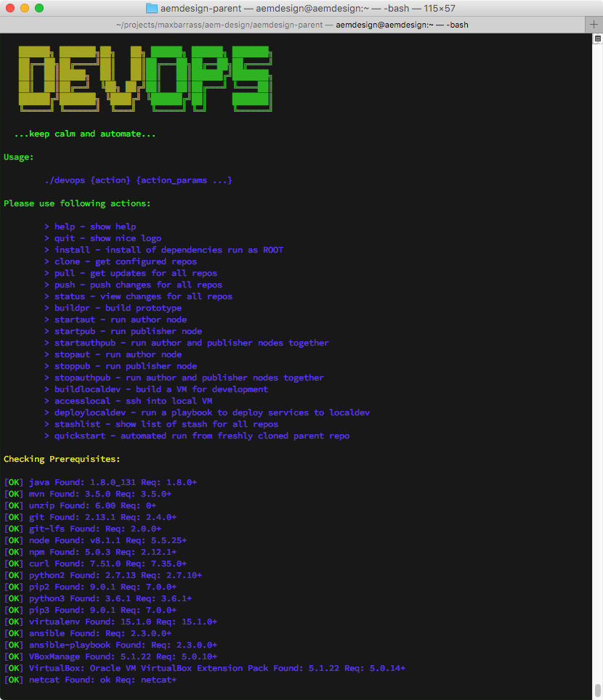
Task: Click the 'help - show help' line
Action: [90, 227]
